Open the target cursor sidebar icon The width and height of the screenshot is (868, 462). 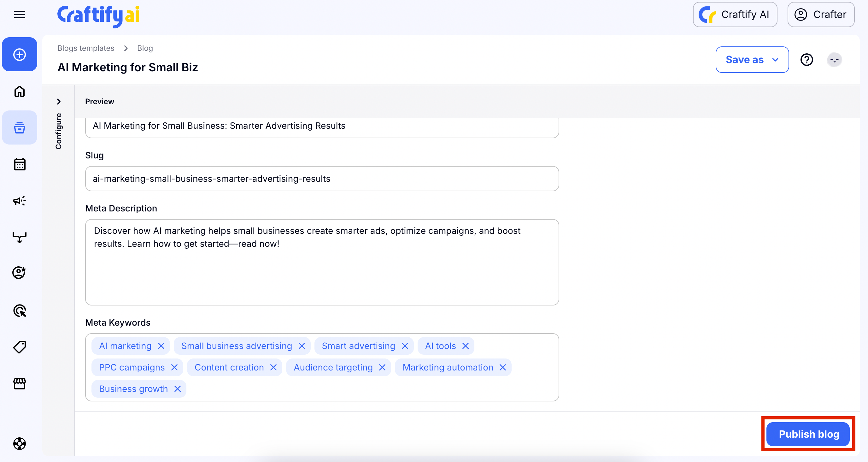point(20,311)
